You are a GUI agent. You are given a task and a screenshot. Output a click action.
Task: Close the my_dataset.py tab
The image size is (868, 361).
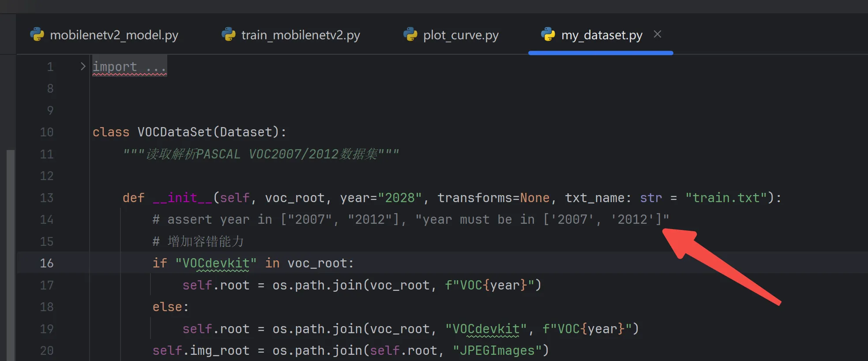pos(658,34)
